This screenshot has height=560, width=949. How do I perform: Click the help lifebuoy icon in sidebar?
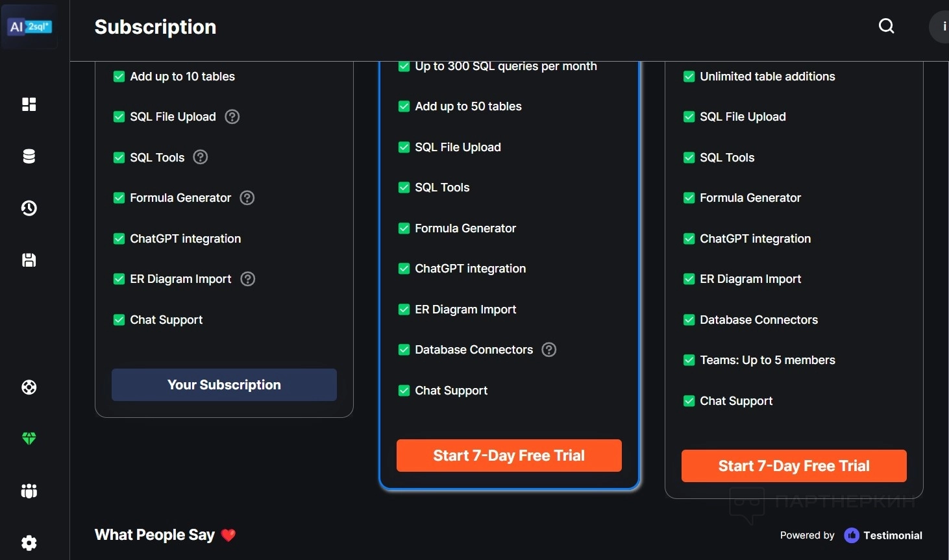point(29,387)
